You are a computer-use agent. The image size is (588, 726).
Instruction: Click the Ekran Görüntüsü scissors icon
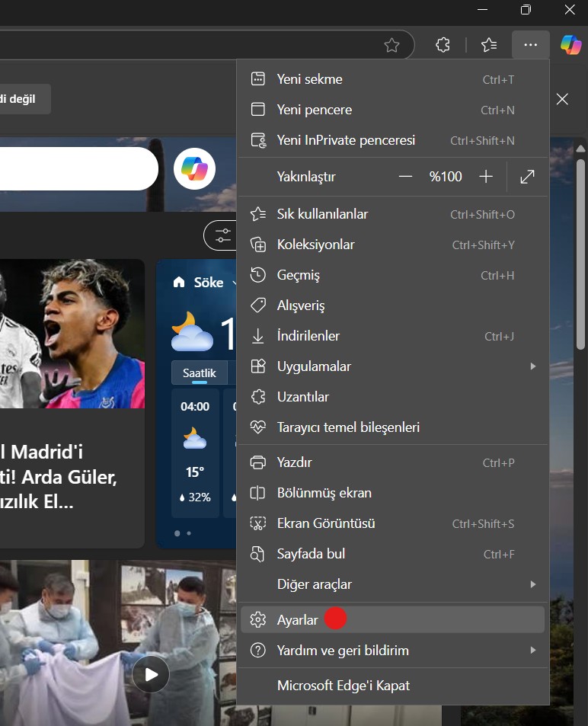[x=258, y=523]
